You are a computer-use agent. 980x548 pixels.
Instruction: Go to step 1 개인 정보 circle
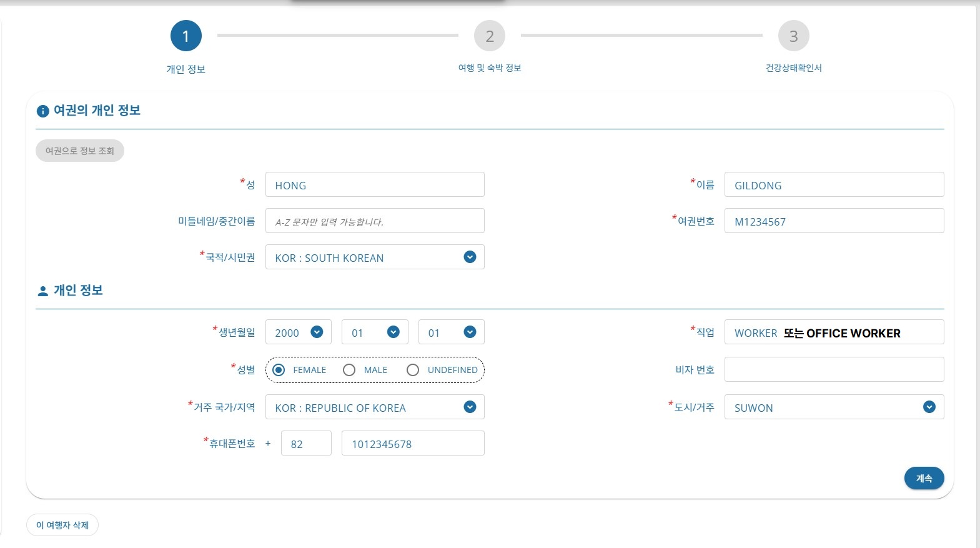pos(186,36)
